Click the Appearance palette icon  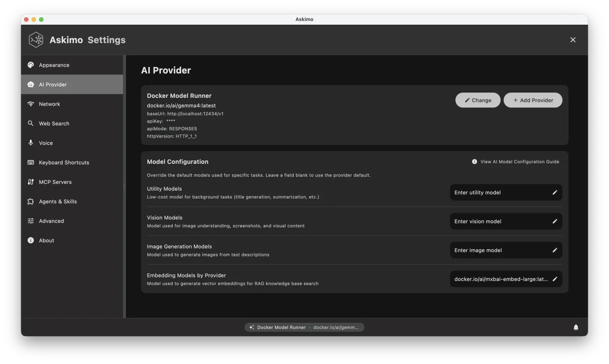[x=31, y=65]
